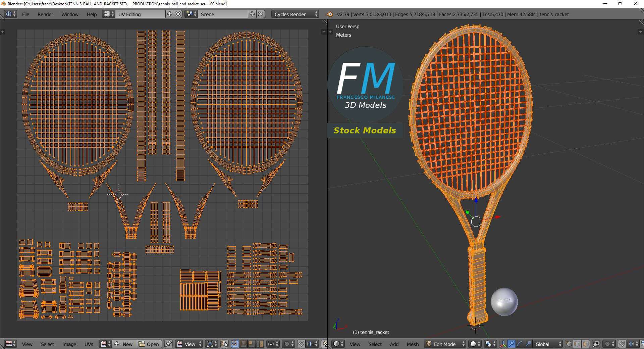Open the Render menu
This screenshot has height=349, width=644.
(45, 14)
